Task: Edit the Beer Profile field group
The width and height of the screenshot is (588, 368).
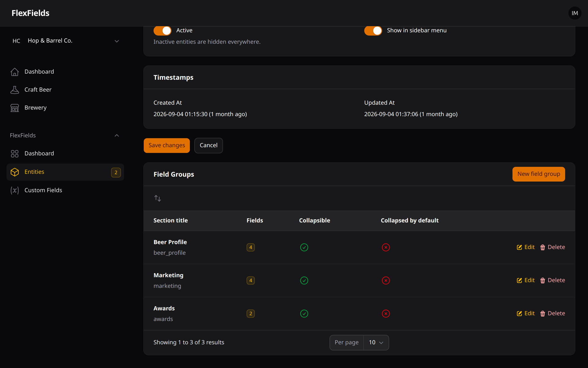Action: point(526,247)
